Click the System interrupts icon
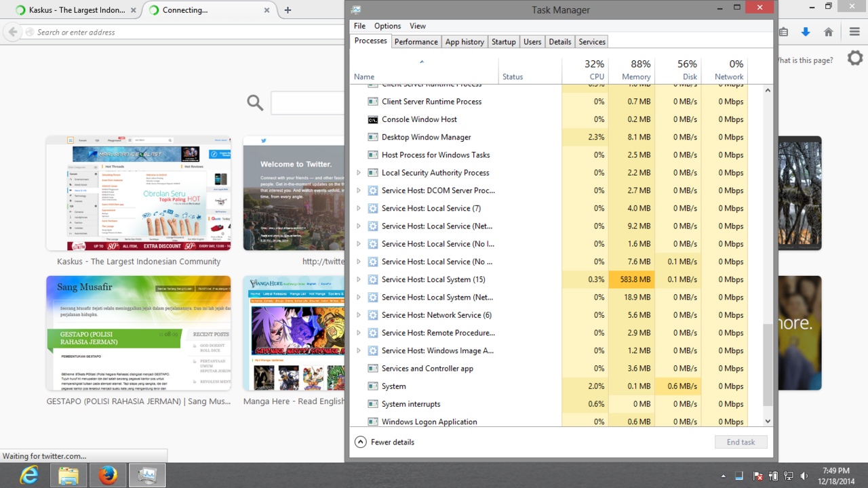This screenshot has width=868, height=488. 372,404
